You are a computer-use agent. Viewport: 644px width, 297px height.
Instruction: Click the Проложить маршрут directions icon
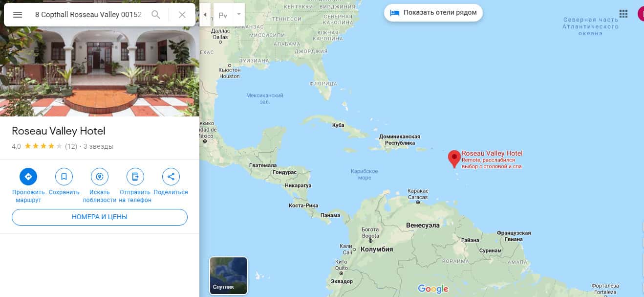(28, 177)
